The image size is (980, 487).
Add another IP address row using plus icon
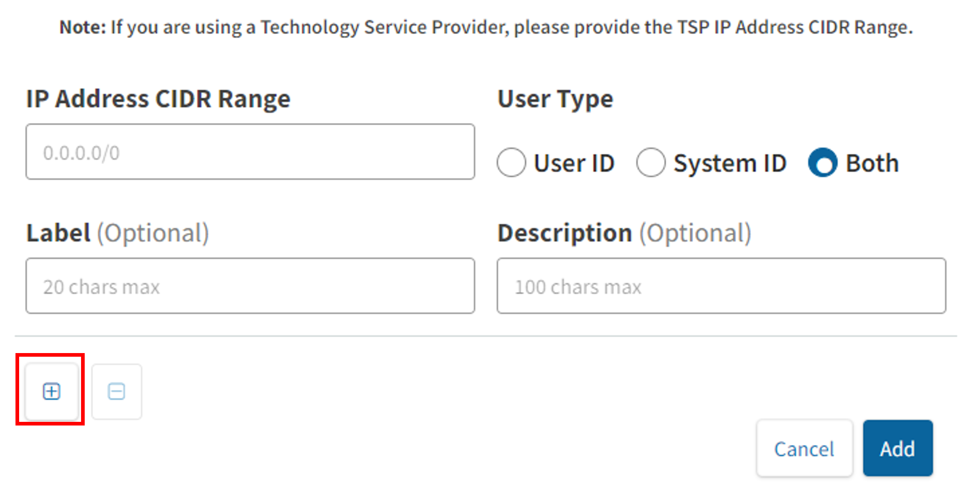(51, 391)
